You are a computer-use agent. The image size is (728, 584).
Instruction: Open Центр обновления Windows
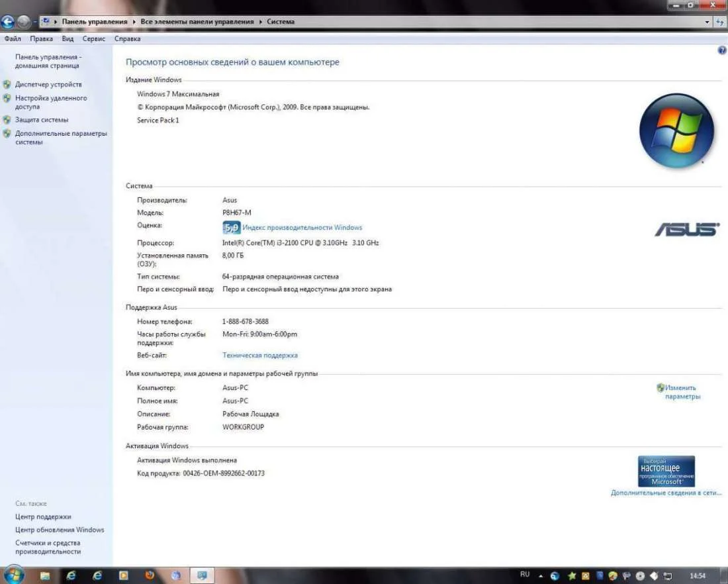click(x=60, y=530)
